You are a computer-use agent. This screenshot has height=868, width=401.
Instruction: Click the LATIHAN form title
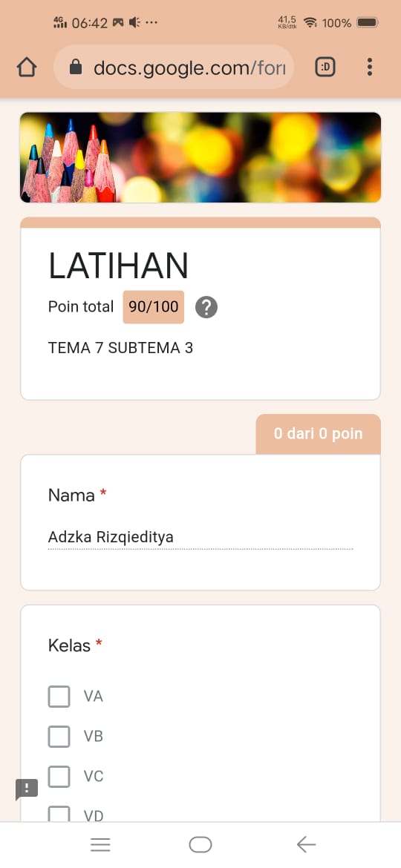(119, 266)
